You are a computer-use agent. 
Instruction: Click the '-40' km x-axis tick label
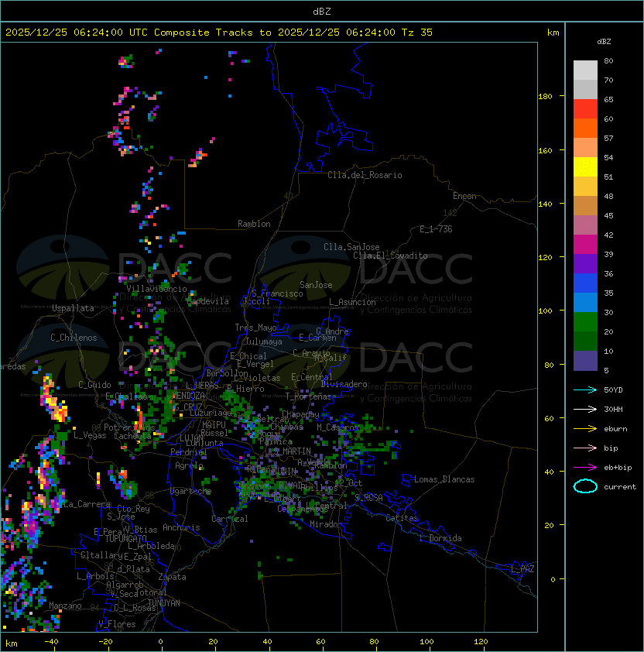coord(51,642)
